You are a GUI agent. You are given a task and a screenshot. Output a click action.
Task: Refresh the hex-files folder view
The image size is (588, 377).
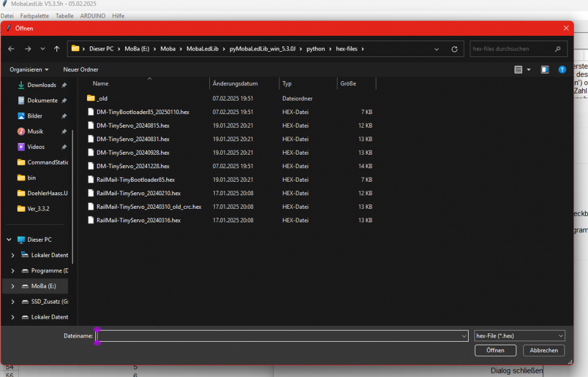click(454, 49)
